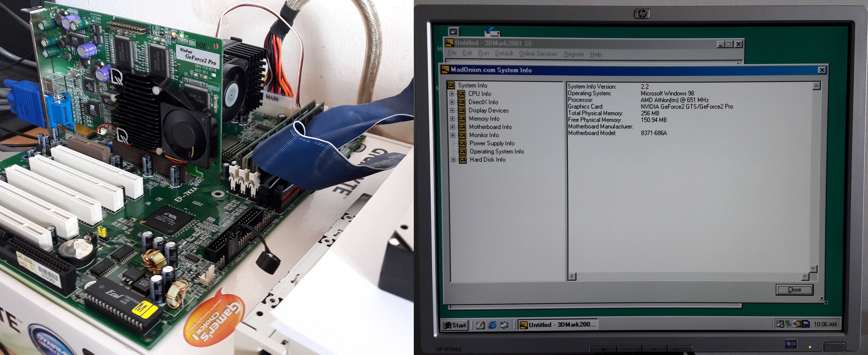Click Show Desktop quick launch icon
Screen dimensions: 868x355
pyautogui.click(x=480, y=325)
